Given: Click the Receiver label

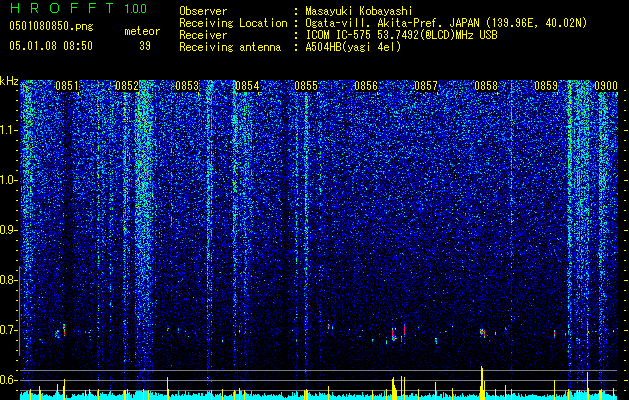Looking at the screenshot, I should point(203,35).
